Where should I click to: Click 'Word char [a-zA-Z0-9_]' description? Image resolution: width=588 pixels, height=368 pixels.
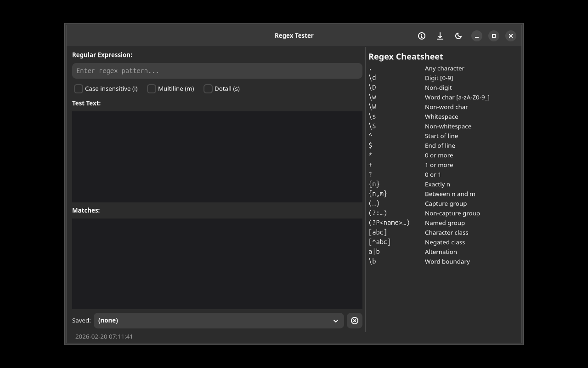click(x=457, y=97)
